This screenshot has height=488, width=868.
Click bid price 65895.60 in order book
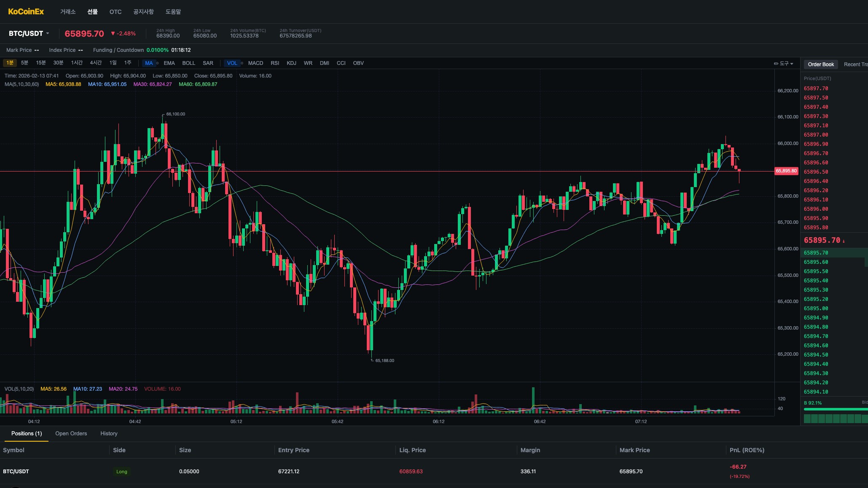tap(816, 262)
